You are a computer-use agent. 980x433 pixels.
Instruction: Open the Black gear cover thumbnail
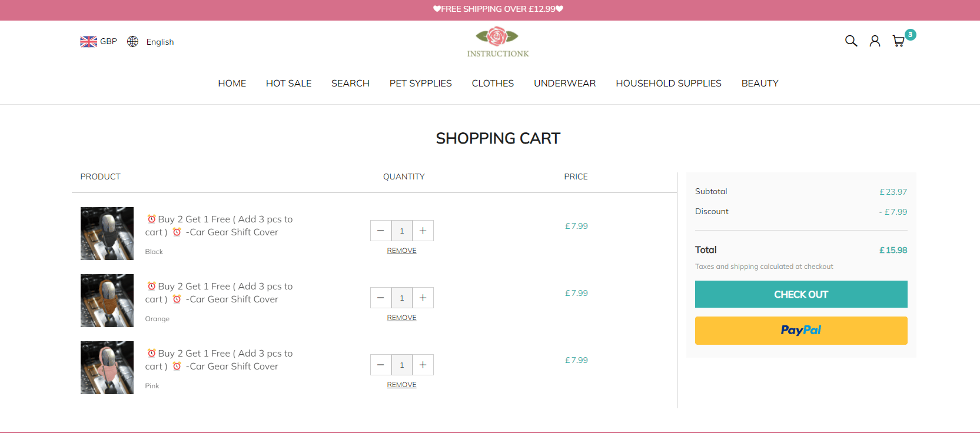[107, 234]
